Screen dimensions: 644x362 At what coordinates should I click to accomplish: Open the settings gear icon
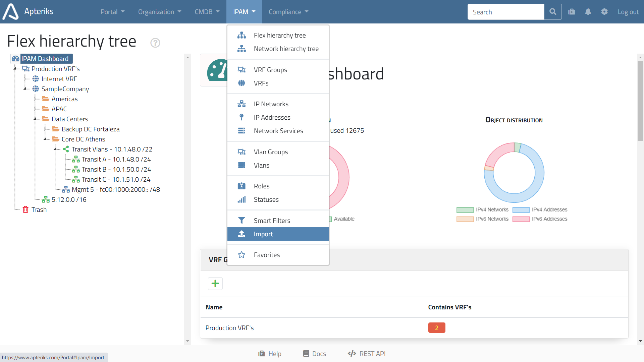pyautogui.click(x=604, y=12)
